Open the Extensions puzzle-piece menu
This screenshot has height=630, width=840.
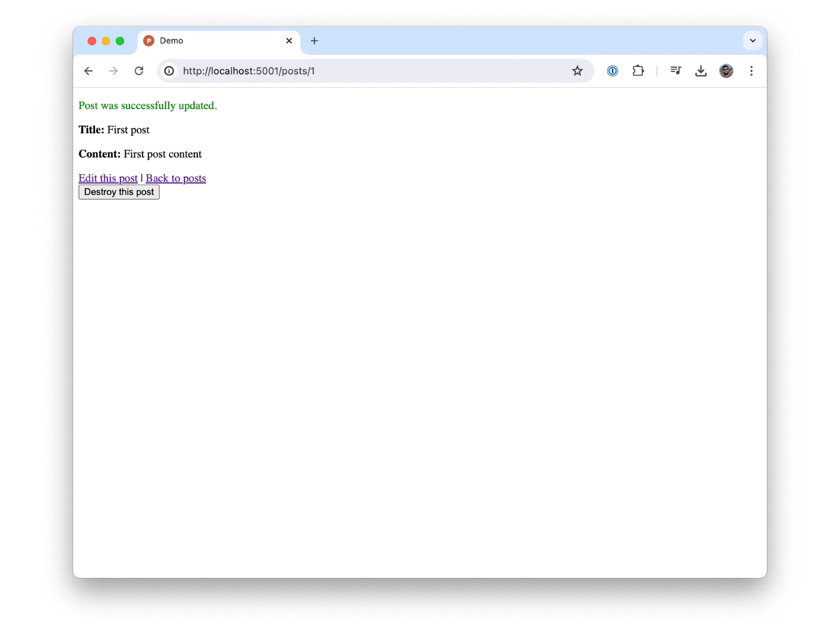click(638, 71)
